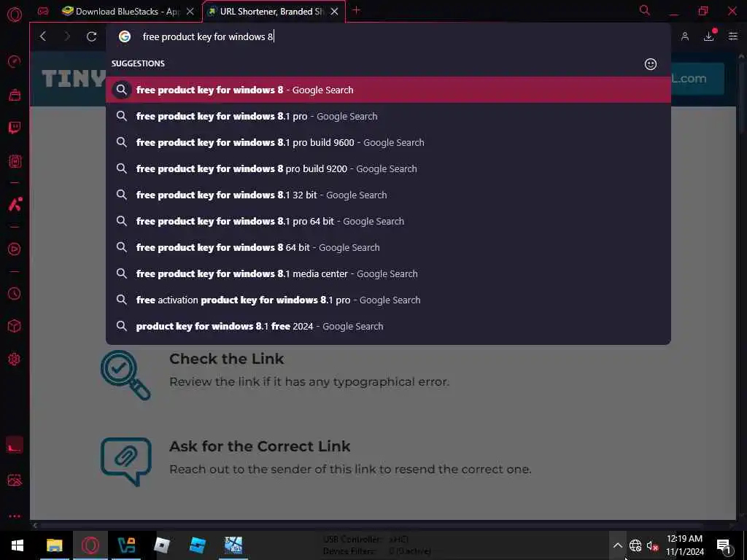Click the 'Check the Link' heading

(x=226, y=359)
